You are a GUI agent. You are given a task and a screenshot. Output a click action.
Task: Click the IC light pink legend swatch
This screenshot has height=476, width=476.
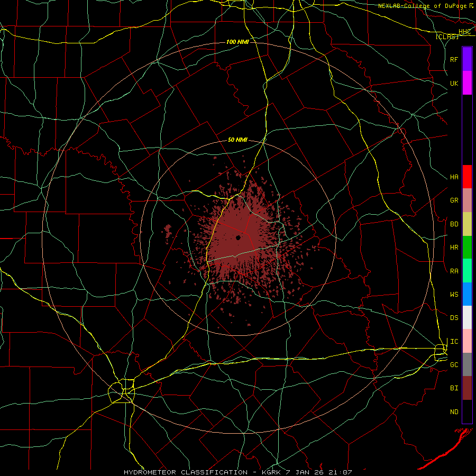(x=467, y=341)
